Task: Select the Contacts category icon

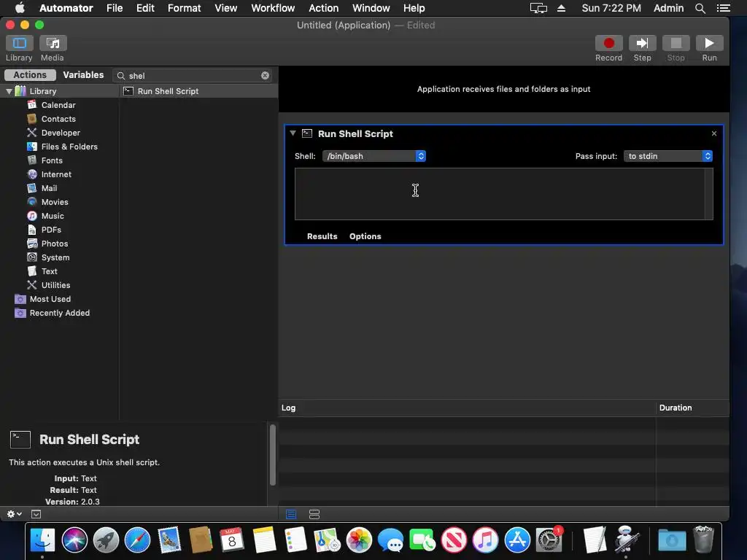Action: coord(32,119)
